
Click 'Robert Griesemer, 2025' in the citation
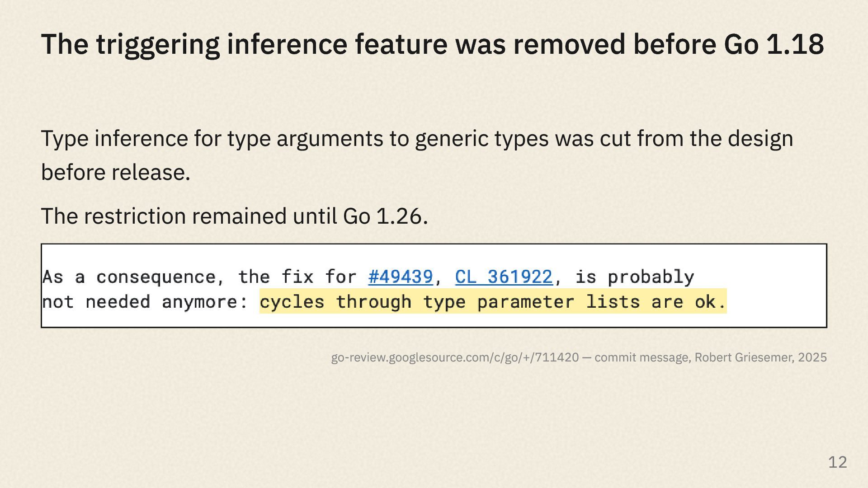(x=760, y=357)
